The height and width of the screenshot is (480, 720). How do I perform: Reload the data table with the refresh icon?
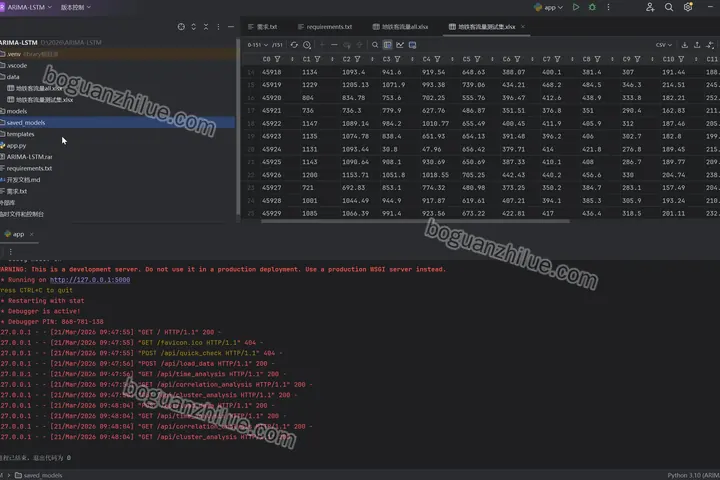tap(294, 45)
